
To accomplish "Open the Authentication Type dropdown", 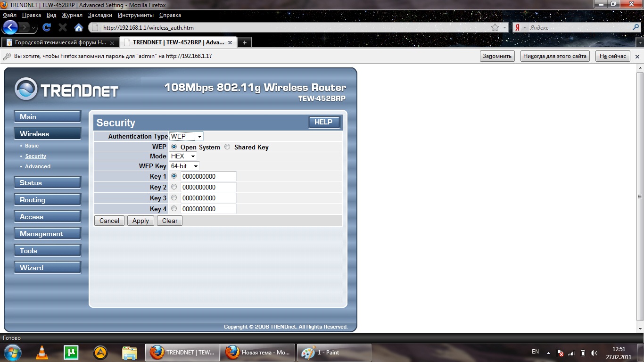I will (x=186, y=136).
